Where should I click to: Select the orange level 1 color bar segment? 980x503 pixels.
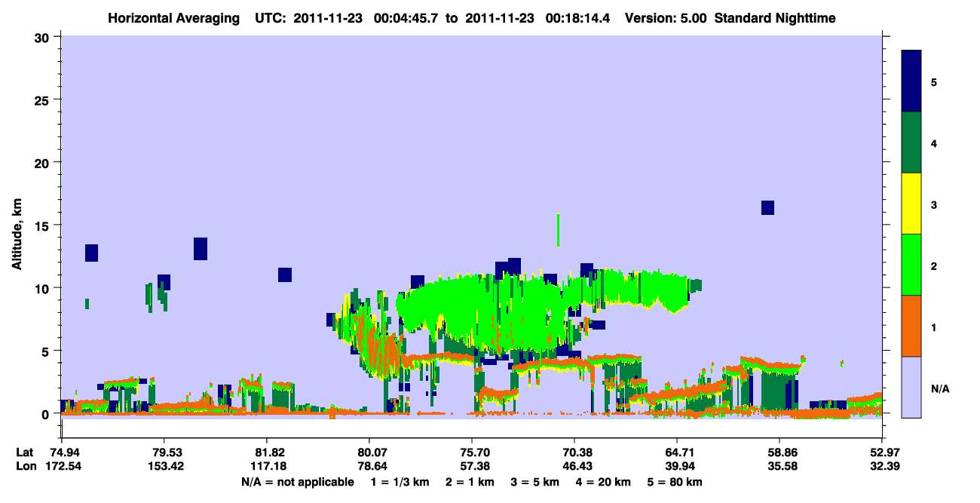(x=911, y=326)
